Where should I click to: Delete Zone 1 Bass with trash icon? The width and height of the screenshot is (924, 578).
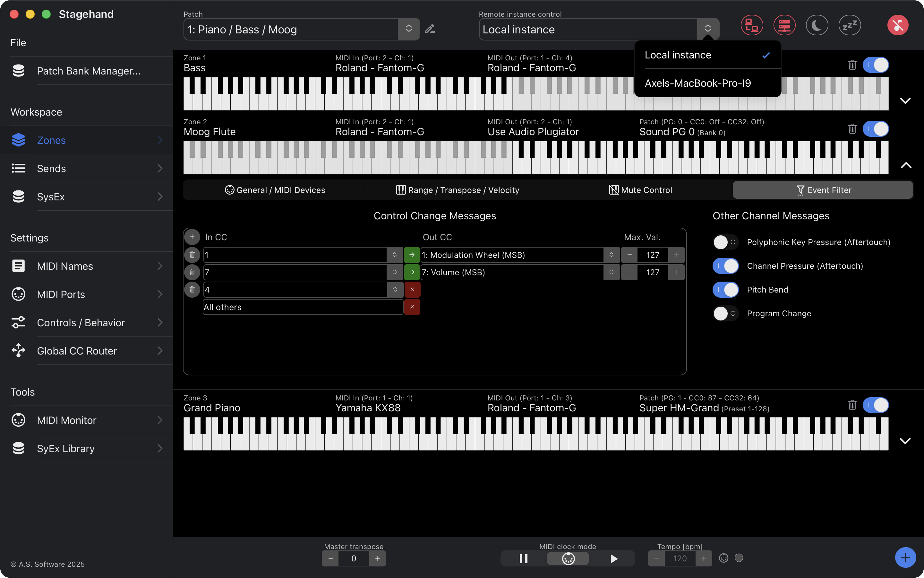coord(852,65)
